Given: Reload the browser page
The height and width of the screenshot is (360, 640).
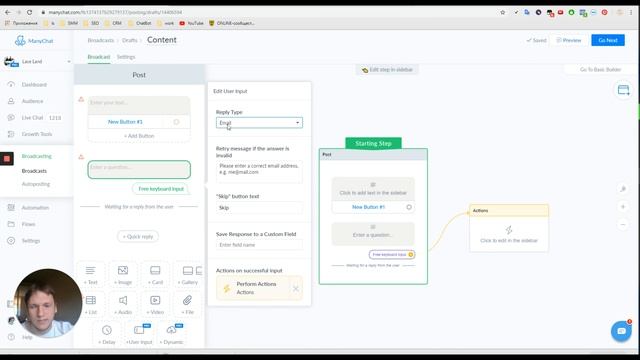Looking at the screenshot, I should (29, 12).
